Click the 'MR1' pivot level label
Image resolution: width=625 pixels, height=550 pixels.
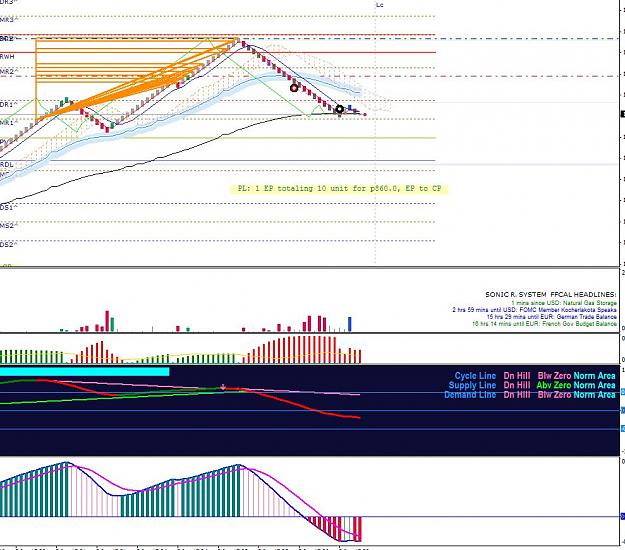pyautogui.click(x=7, y=123)
